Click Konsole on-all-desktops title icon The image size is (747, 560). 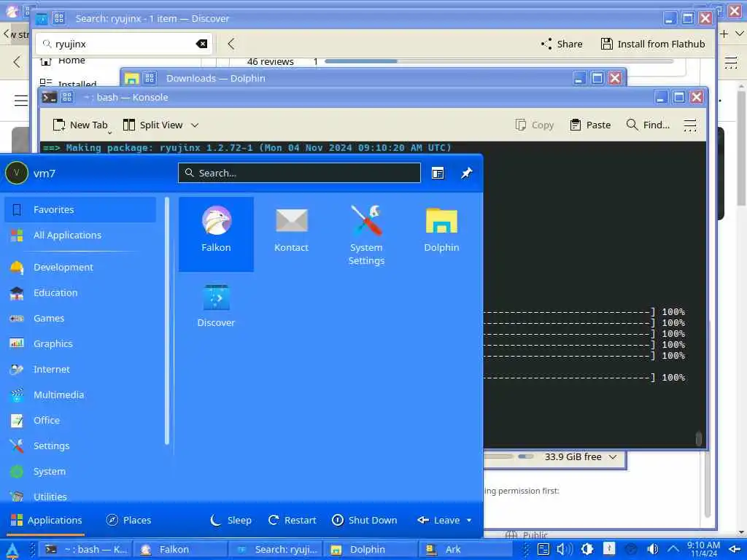click(x=67, y=97)
